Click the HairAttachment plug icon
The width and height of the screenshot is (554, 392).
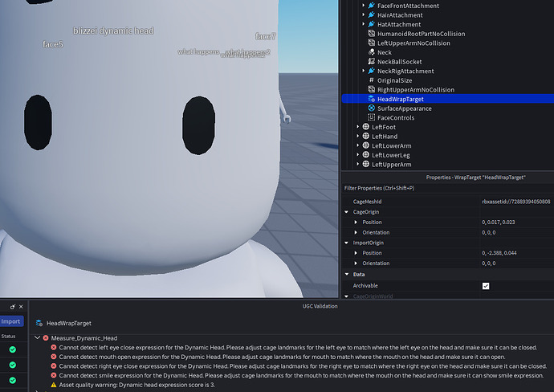(371, 14)
